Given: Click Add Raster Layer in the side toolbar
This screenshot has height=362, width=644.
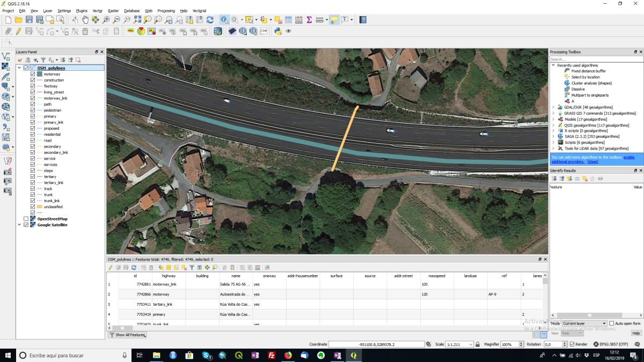Looking at the screenshot, I should pyautogui.click(x=6, y=66).
